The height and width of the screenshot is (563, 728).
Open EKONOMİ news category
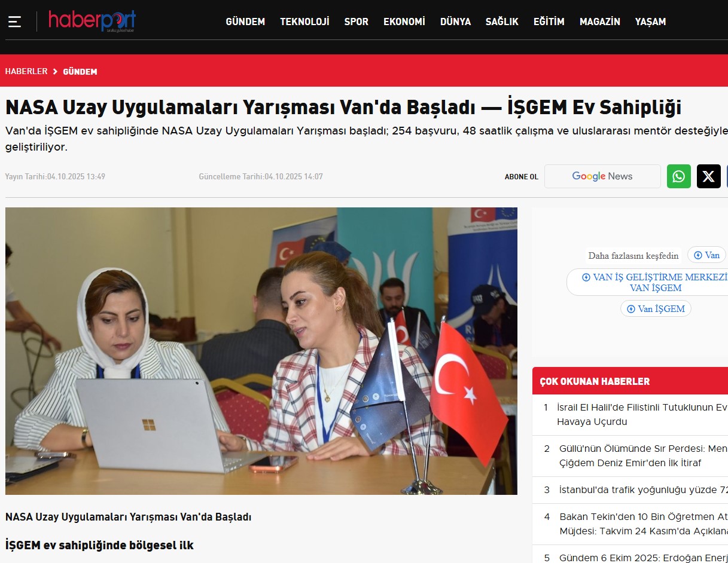404,22
